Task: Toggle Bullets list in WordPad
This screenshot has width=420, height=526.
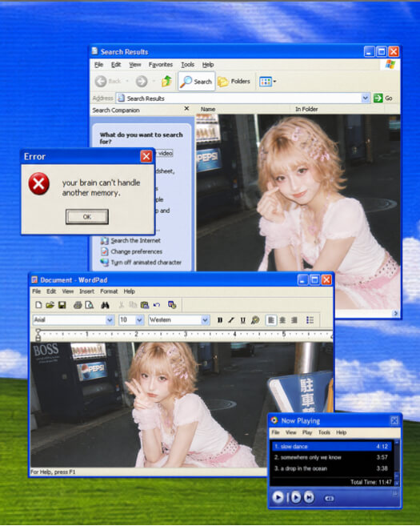Action: (310, 320)
